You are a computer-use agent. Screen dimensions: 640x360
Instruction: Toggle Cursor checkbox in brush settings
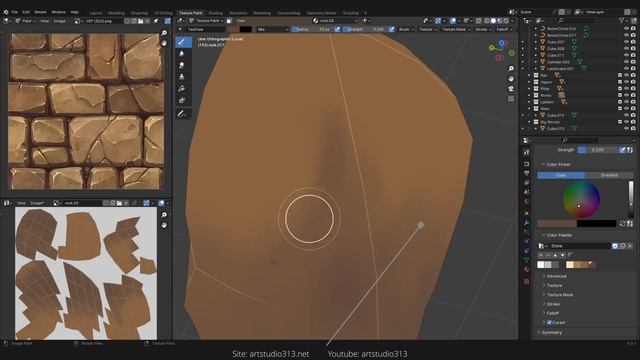tap(549, 322)
